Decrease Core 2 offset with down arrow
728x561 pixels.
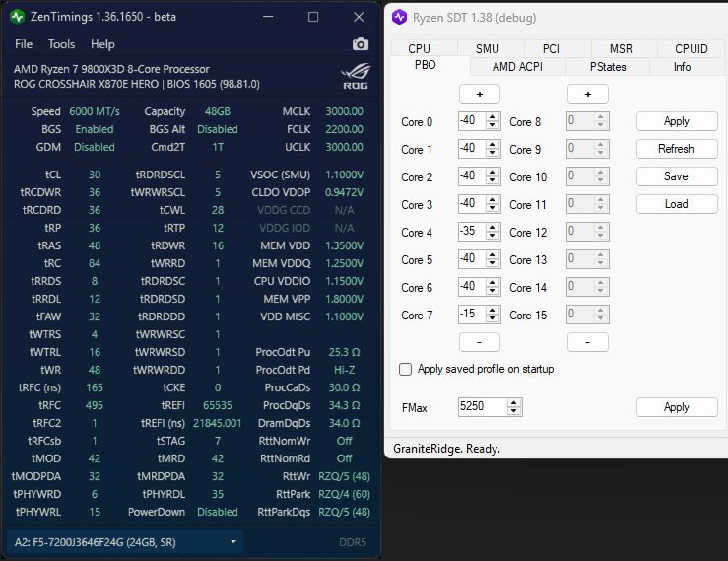(x=493, y=180)
